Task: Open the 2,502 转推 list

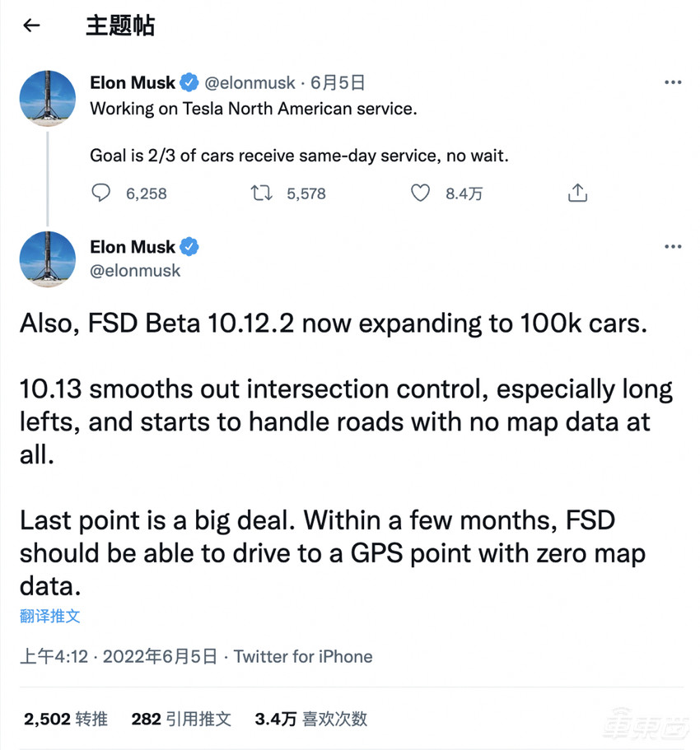Action: coord(64,718)
